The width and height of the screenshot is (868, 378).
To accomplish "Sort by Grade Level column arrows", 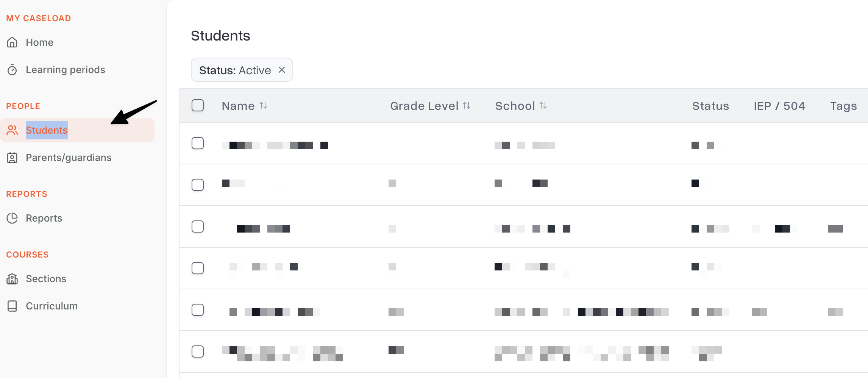I will (x=467, y=106).
